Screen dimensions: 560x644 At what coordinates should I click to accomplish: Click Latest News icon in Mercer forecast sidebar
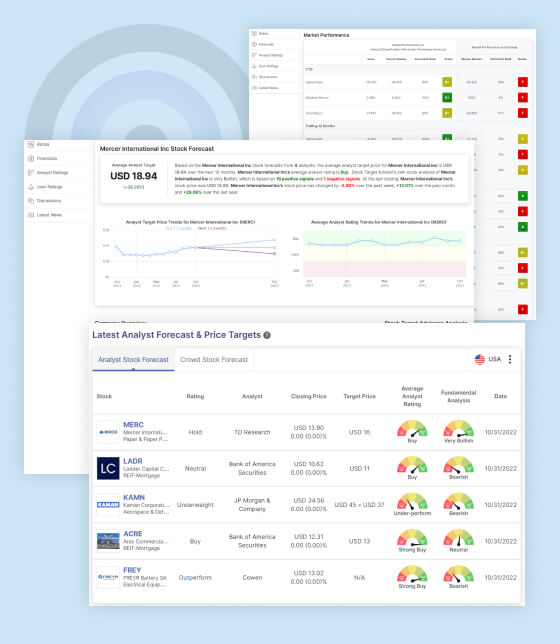[x=31, y=215]
